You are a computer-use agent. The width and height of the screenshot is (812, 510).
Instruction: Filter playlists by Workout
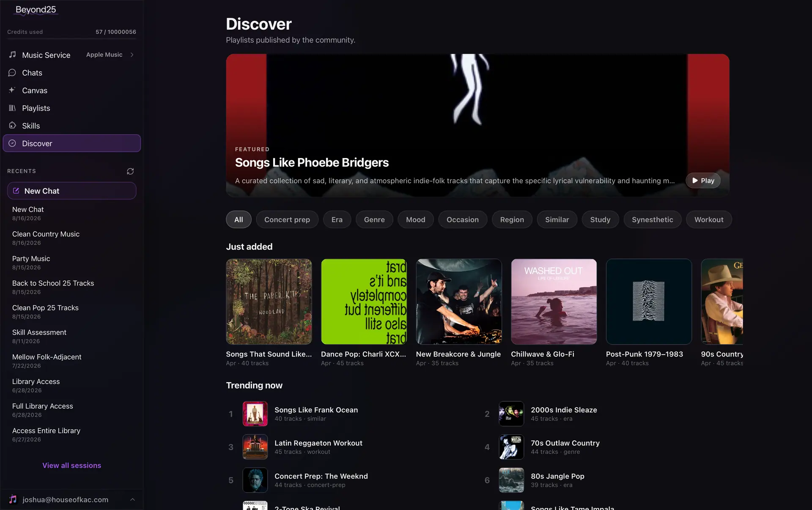(709, 219)
